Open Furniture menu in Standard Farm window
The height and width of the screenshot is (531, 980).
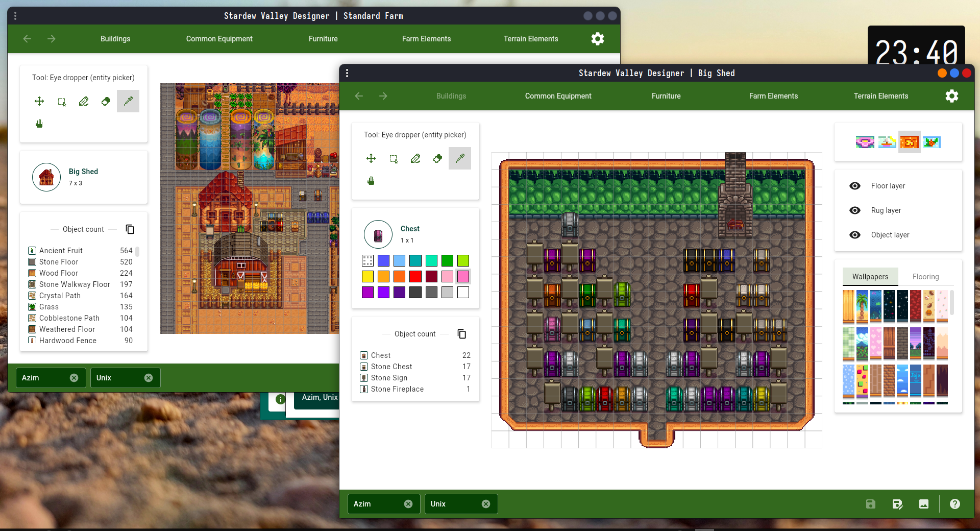323,39
